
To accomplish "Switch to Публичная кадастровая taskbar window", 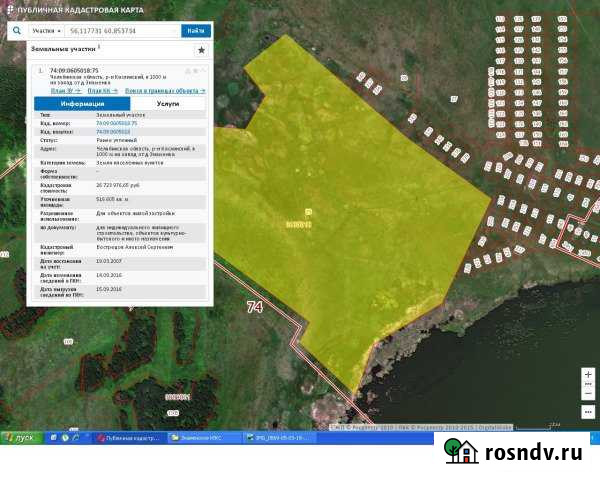I will (x=131, y=438).
